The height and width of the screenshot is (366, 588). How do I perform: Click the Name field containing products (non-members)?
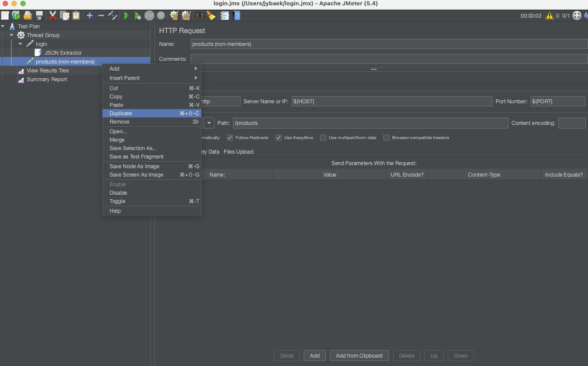point(389,44)
